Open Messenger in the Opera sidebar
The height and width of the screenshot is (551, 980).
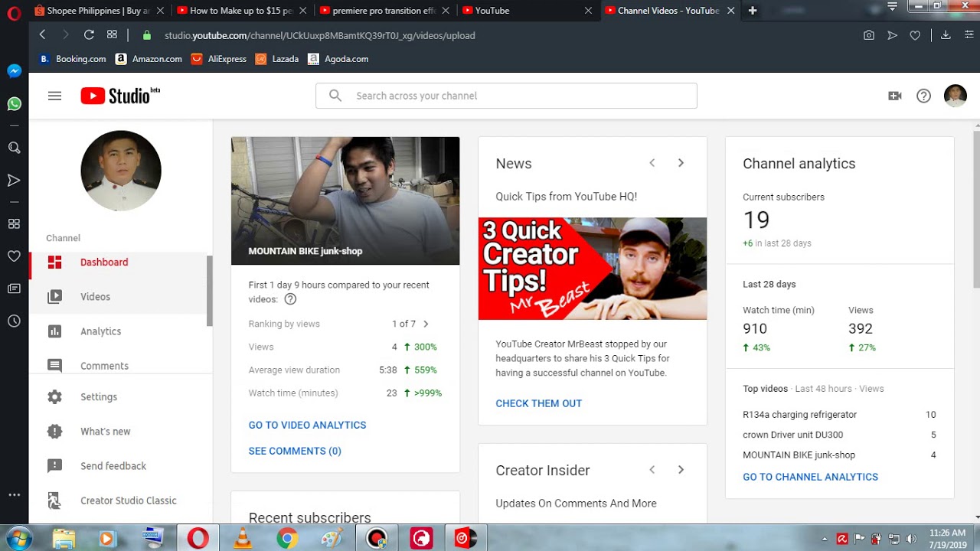pos(14,71)
